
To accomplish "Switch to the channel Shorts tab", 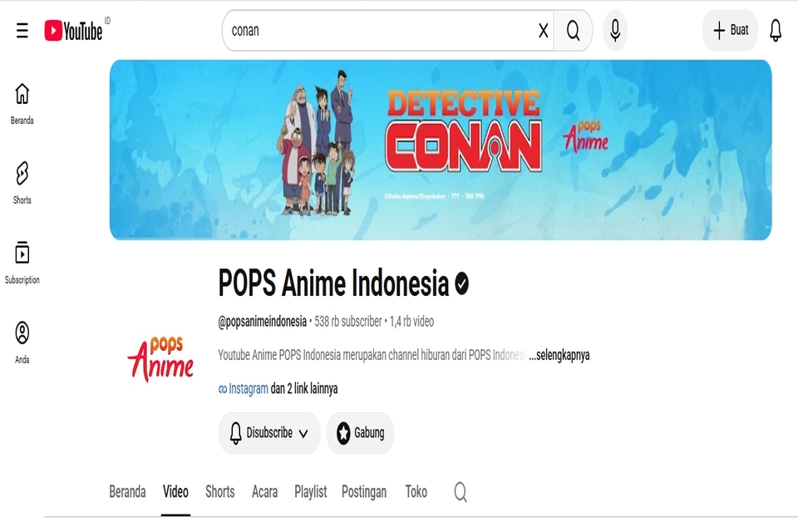I will tap(219, 492).
